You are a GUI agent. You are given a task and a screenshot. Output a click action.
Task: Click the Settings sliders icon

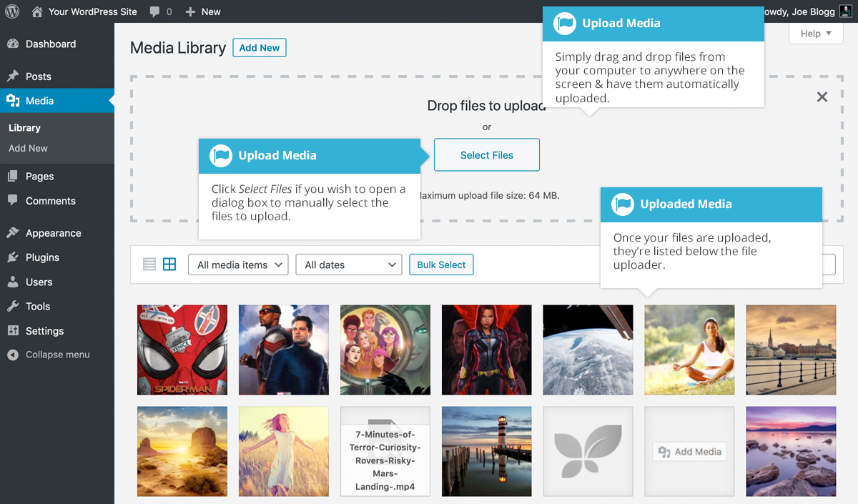pos(13,331)
